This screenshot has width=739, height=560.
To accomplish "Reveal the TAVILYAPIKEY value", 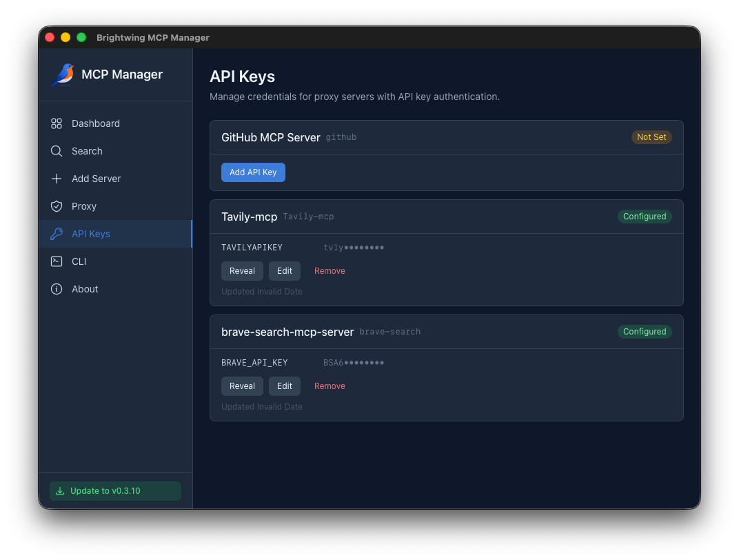I will point(242,270).
